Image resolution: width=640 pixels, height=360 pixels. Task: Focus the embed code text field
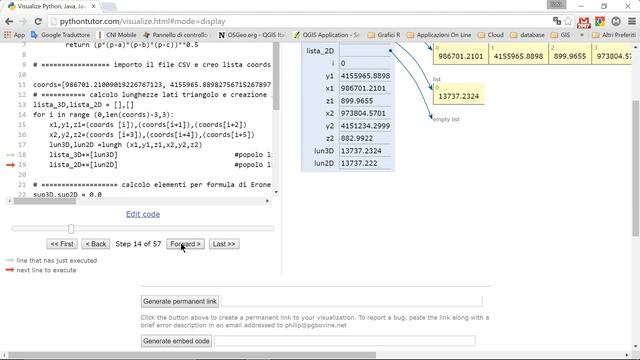(344, 341)
